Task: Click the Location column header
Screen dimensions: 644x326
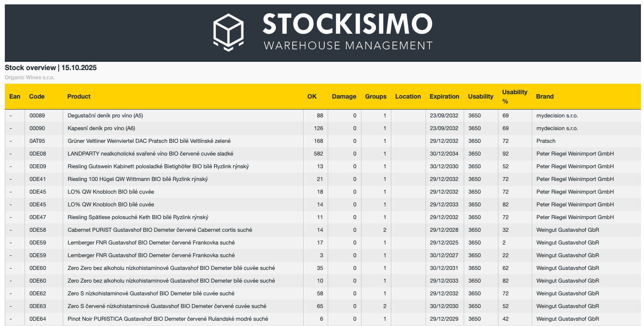Action: coord(408,96)
